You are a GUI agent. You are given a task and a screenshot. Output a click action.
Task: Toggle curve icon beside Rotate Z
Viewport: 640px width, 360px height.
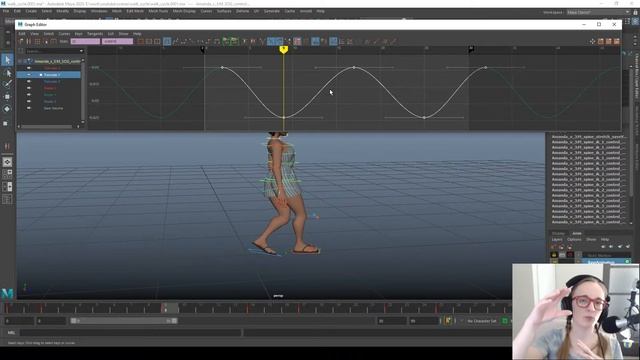(x=29, y=101)
